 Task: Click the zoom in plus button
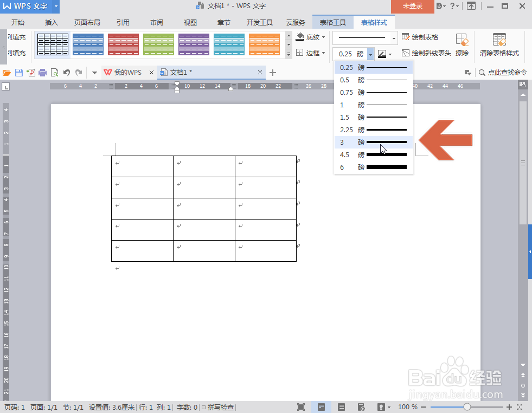(509, 407)
